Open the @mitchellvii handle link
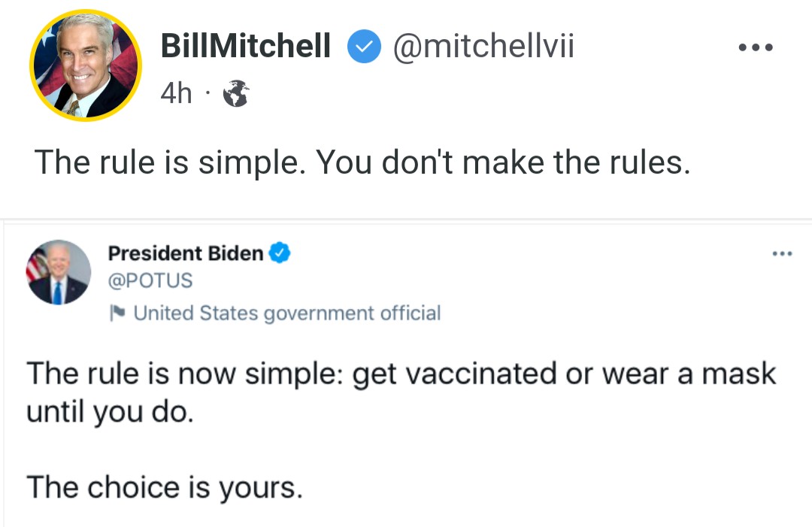 [x=483, y=46]
